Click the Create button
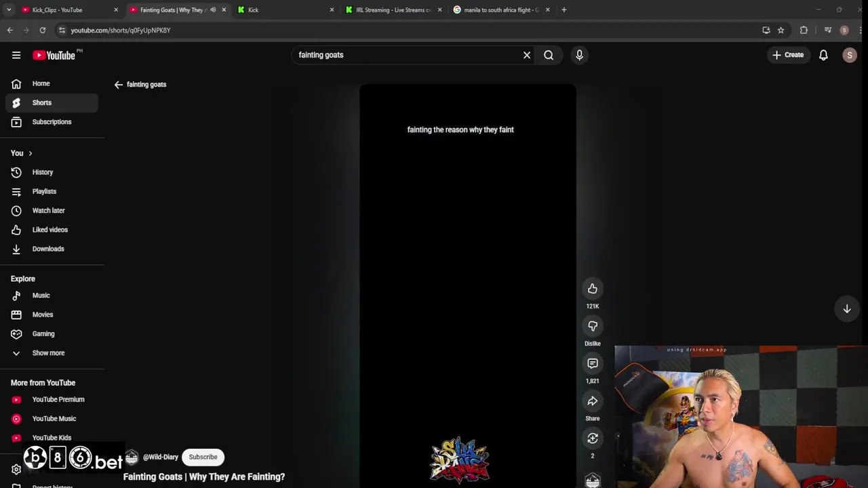 tap(788, 55)
